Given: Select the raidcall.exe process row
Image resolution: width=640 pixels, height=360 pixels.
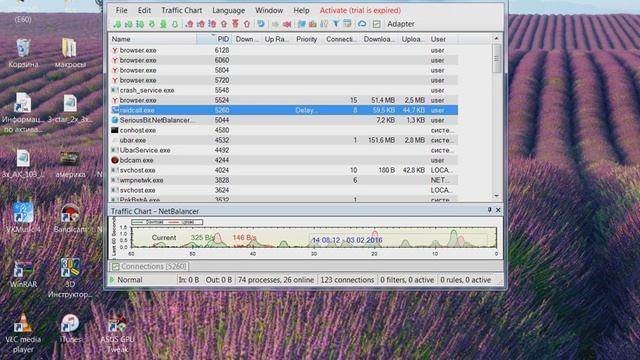Looking at the screenshot, I should pyautogui.click(x=284, y=110).
